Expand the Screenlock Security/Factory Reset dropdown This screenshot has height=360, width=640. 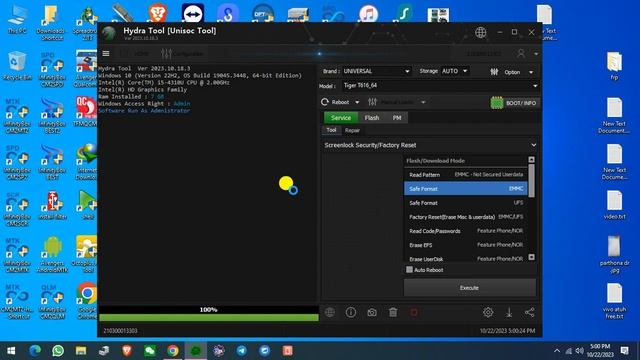coord(429,145)
